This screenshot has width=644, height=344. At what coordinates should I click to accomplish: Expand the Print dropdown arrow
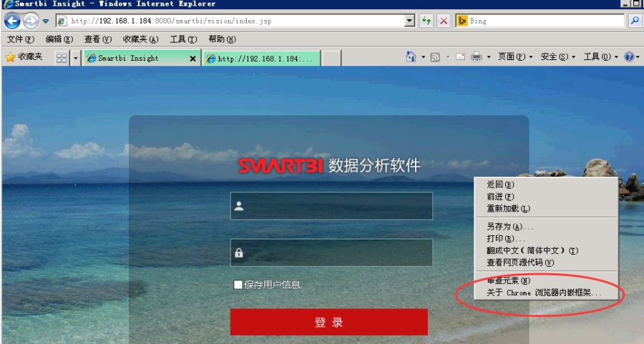coord(489,57)
